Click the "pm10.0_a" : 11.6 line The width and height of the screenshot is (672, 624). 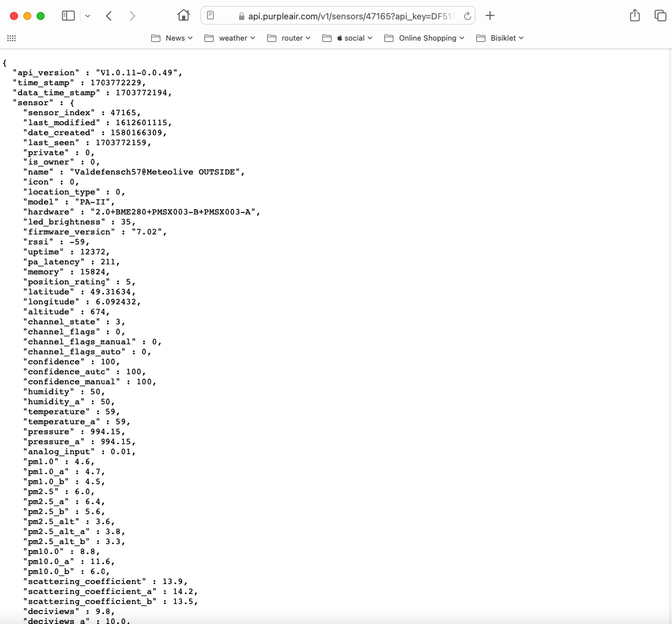69,561
